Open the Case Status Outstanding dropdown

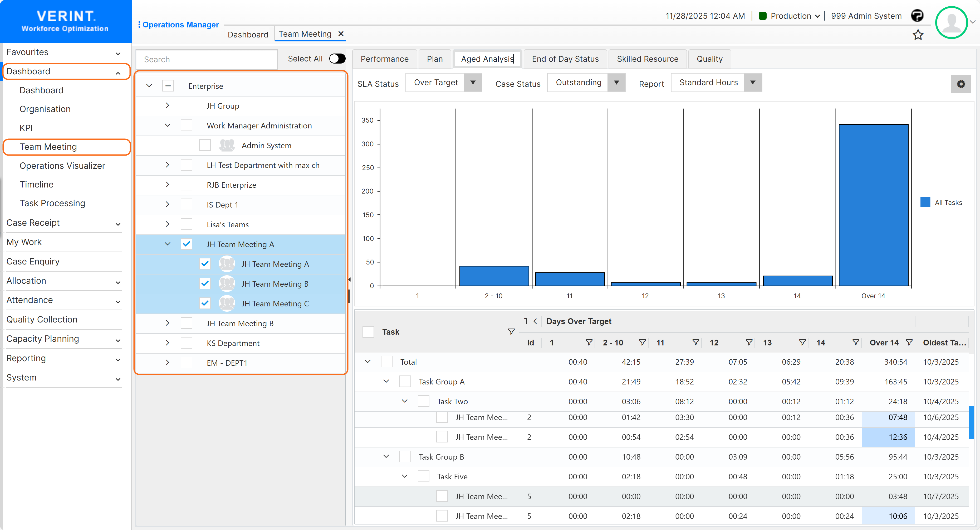[617, 82]
